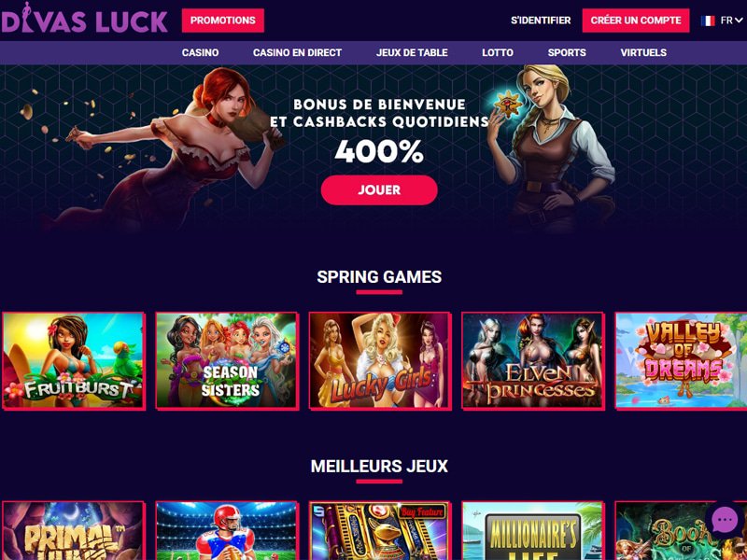Select the Lotto menu item
This screenshot has height=560, width=747.
(x=498, y=52)
